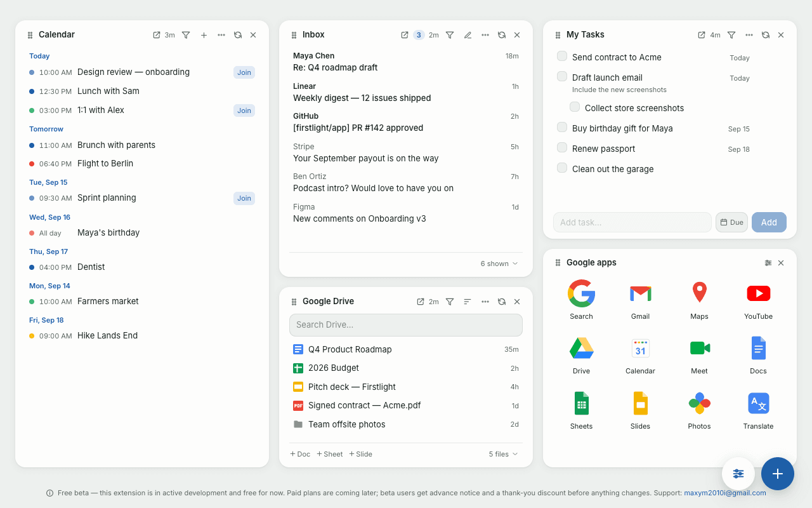812x508 pixels.
Task: Open Google Search app icon
Action: pyautogui.click(x=581, y=300)
